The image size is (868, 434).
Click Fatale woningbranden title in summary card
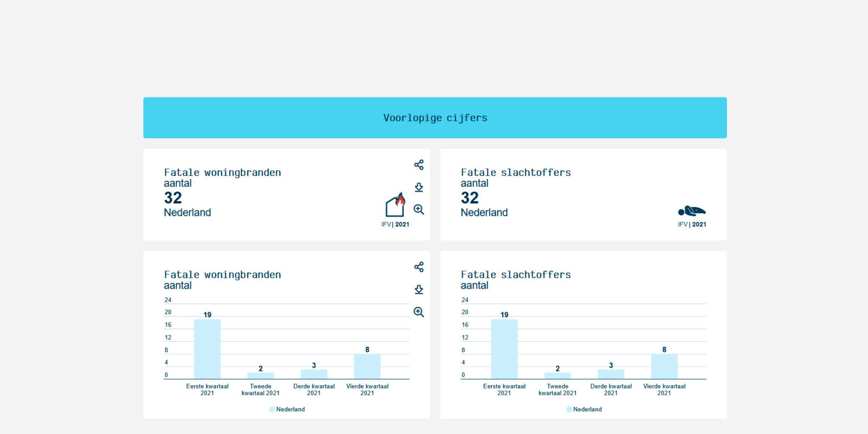222,173
